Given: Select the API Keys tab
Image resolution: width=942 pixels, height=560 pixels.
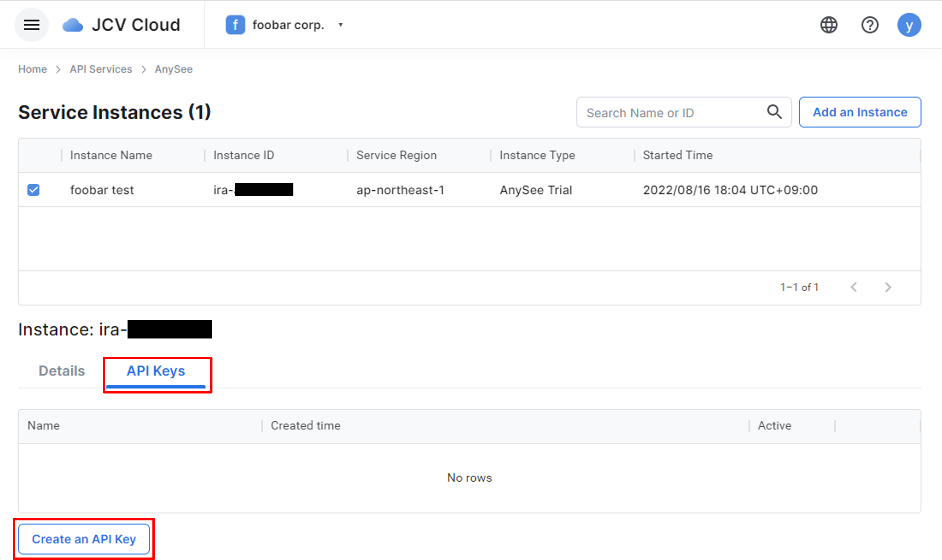Looking at the screenshot, I should tap(156, 371).
